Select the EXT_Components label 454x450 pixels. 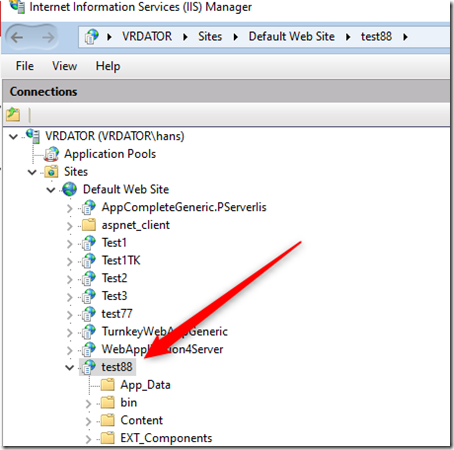(x=166, y=438)
